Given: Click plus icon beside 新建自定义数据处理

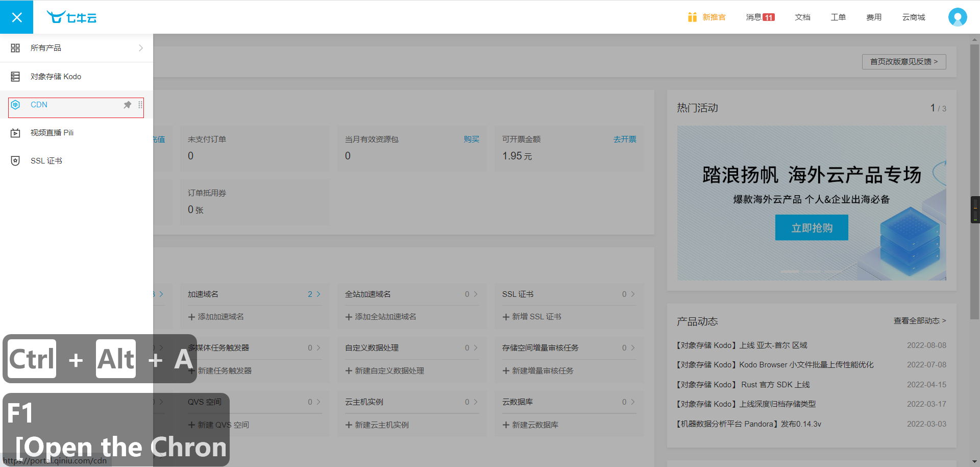Looking at the screenshot, I should (x=349, y=371).
